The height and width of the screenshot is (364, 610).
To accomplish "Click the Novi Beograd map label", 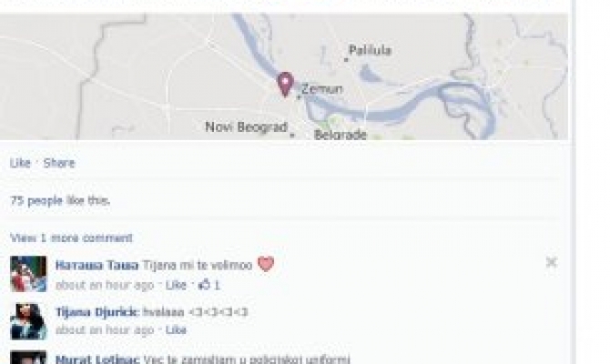I will click(246, 126).
